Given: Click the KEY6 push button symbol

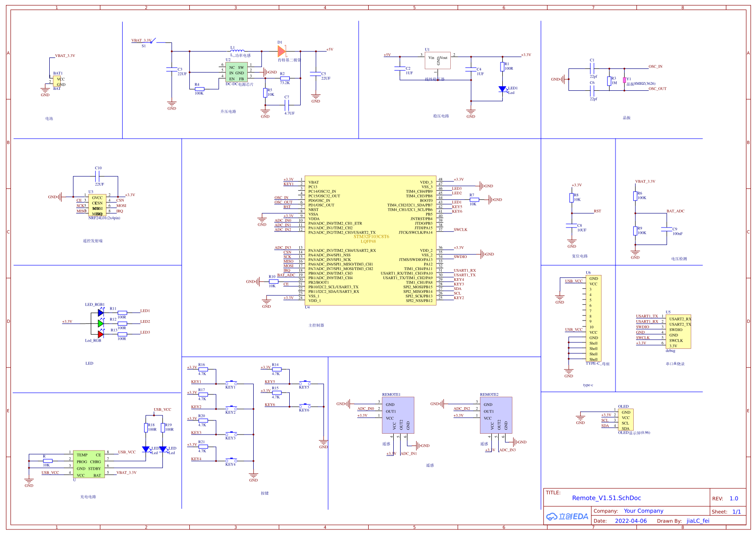Looking at the screenshot, I should [304, 405].
